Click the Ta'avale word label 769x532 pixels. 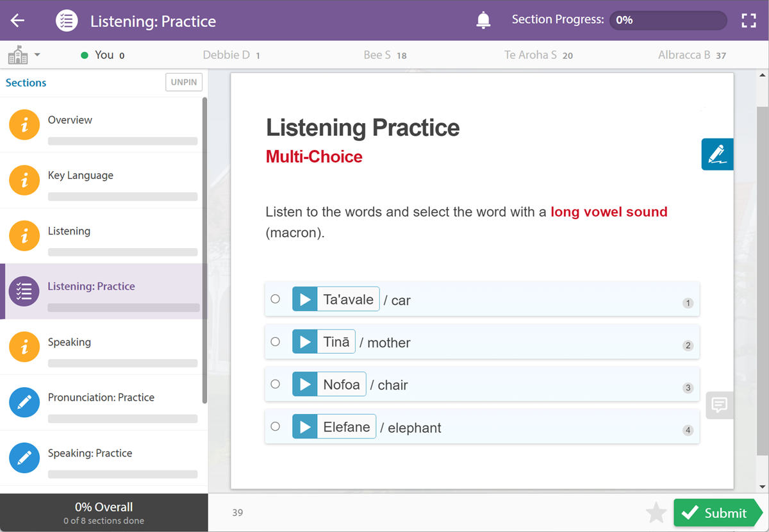coord(348,299)
